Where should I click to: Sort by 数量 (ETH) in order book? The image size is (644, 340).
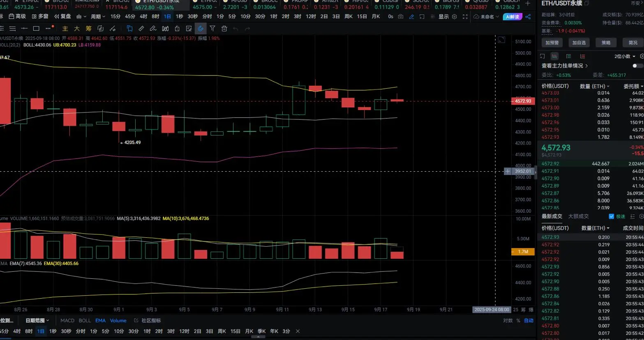pos(594,86)
